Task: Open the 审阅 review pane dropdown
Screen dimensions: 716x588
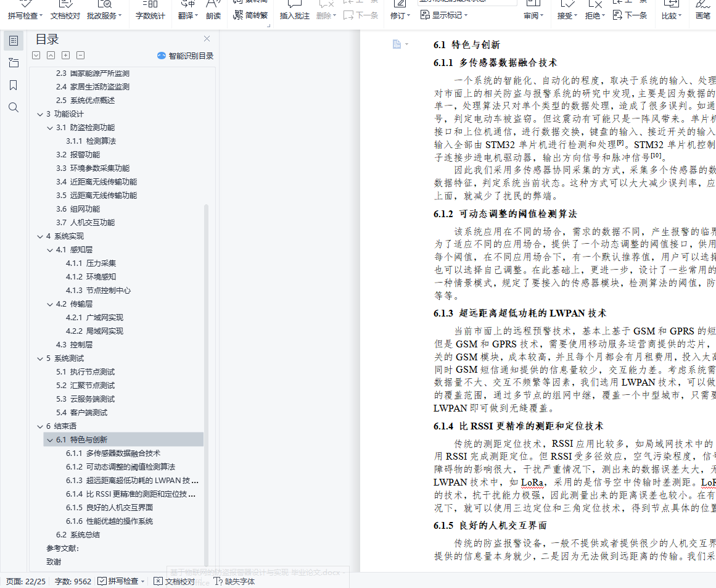Action: pos(533,10)
